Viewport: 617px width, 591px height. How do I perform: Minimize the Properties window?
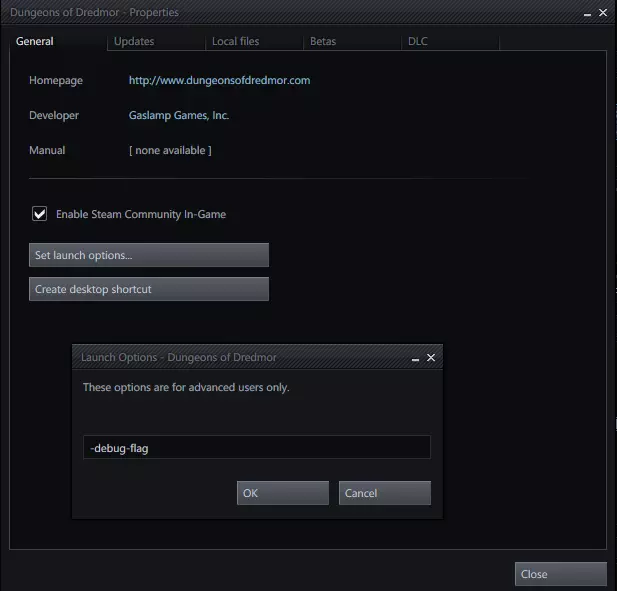coord(587,13)
